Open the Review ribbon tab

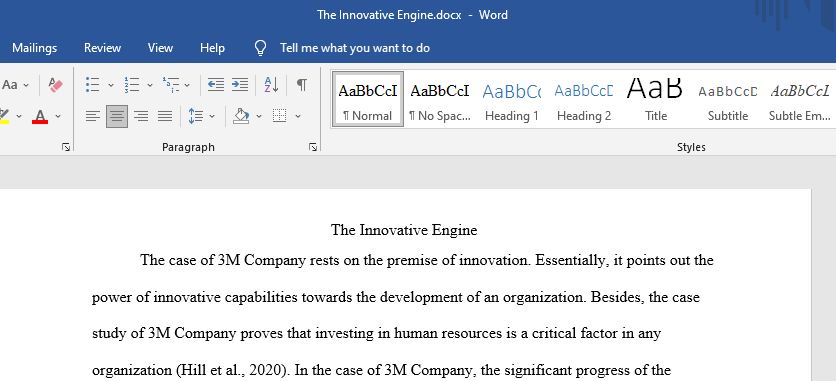click(x=102, y=48)
